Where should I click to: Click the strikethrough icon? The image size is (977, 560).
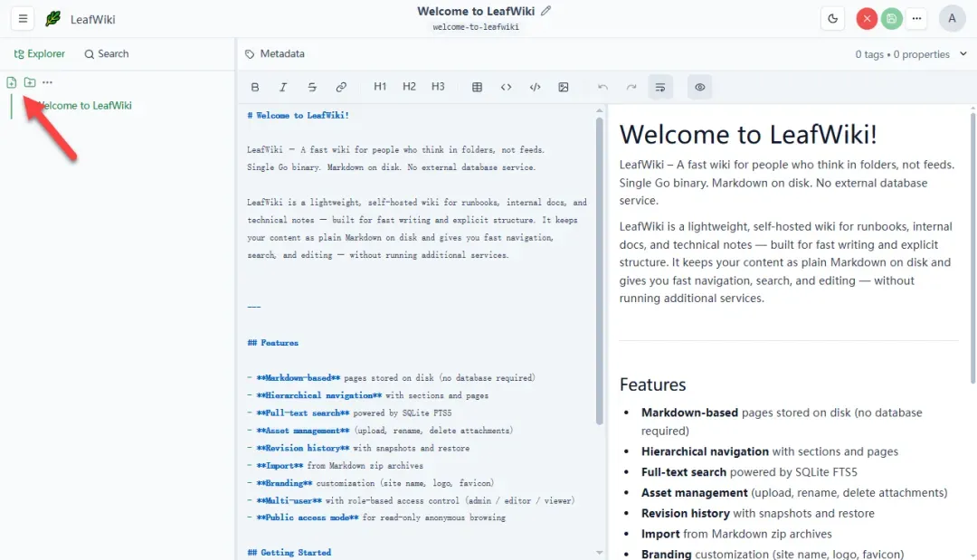pos(312,87)
